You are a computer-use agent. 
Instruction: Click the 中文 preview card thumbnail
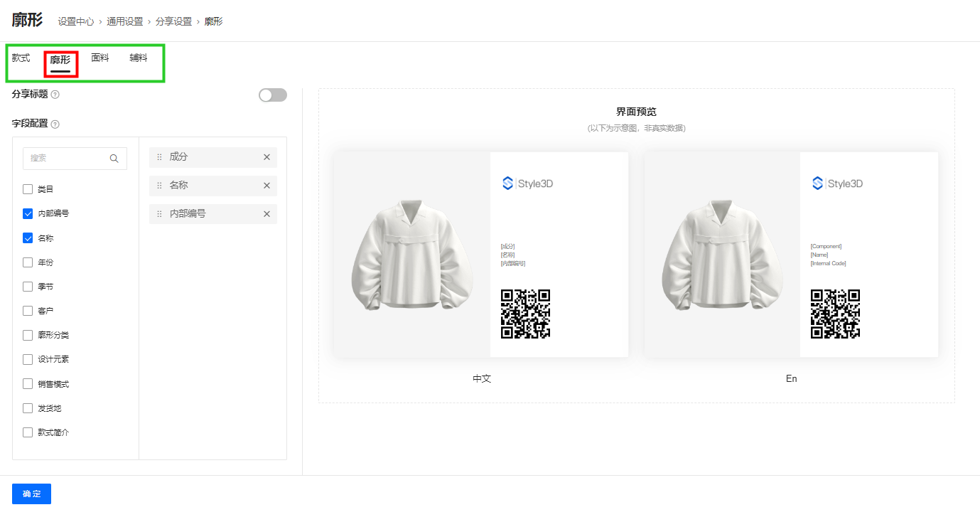pos(481,255)
